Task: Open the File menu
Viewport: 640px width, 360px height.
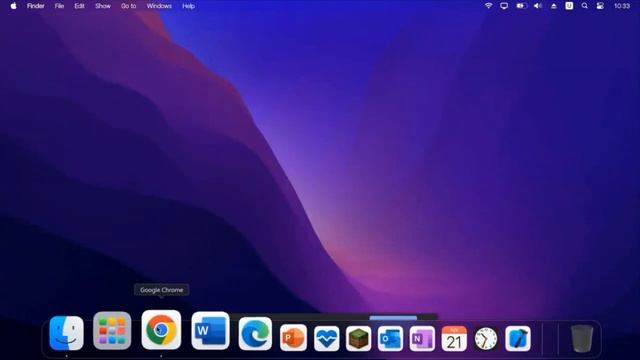Action: pyautogui.click(x=59, y=6)
